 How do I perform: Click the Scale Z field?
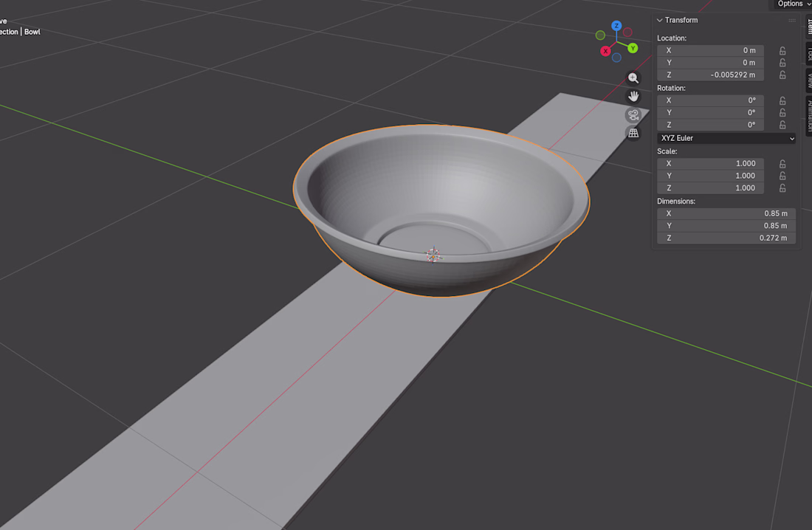(710, 188)
